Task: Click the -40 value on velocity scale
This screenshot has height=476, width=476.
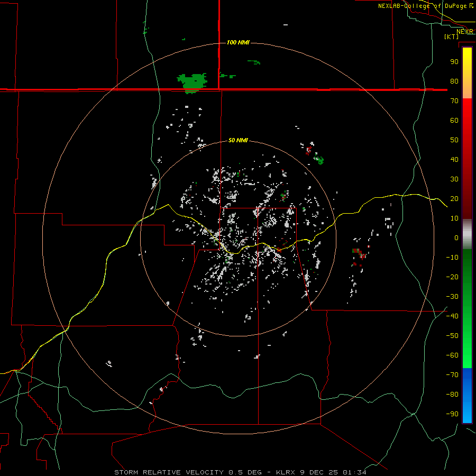Action: coord(452,316)
